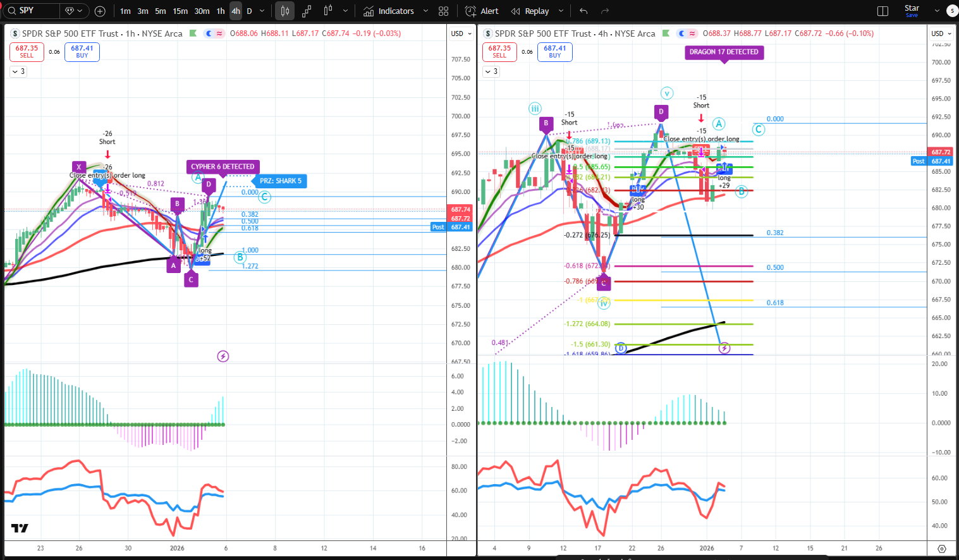
Task: Click the circled iv wave label on 4h chart
Action: pos(604,303)
